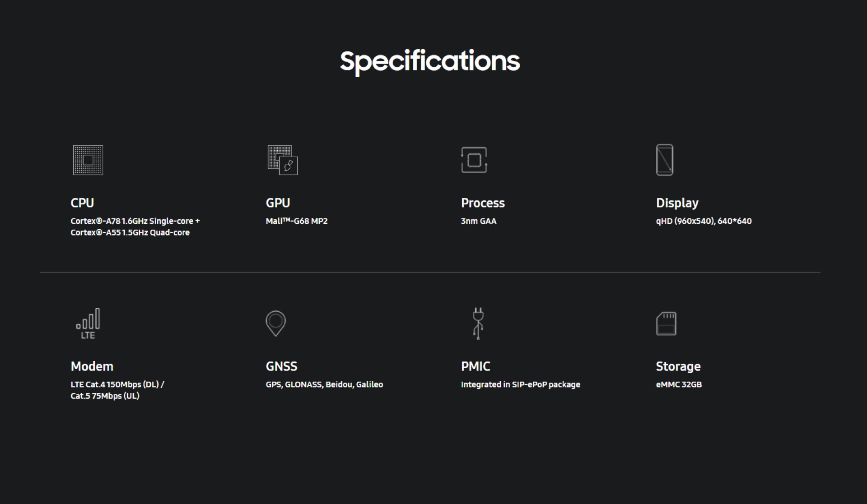Click the Process square chip icon

(474, 160)
